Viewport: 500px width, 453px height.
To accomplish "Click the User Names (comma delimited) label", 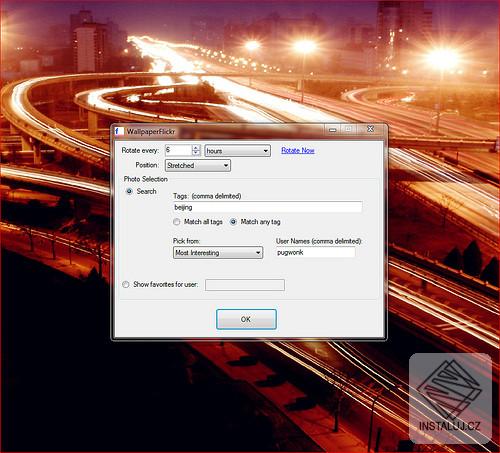I will 319,241.
